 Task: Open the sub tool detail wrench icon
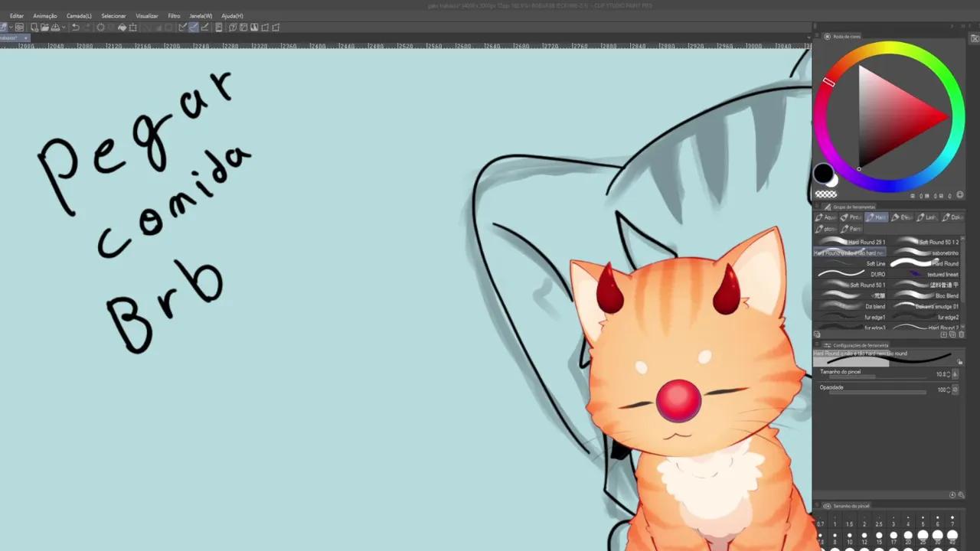click(x=961, y=495)
